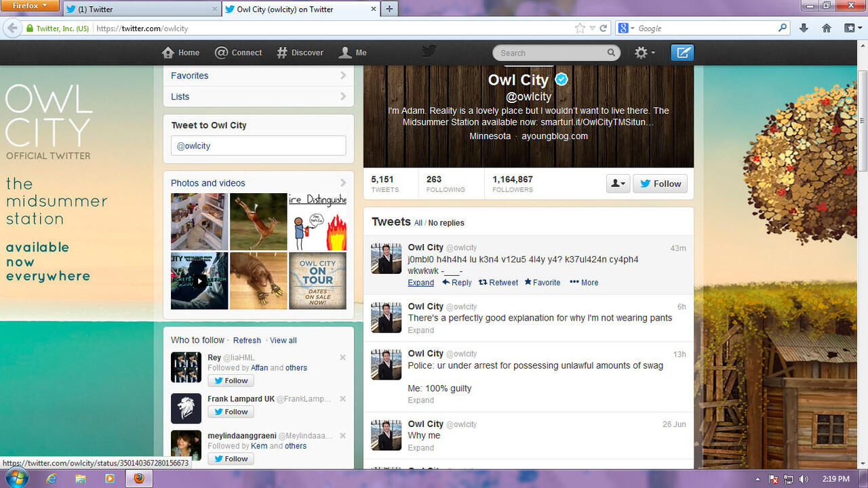Open Windows Media Player from taskbar

[110, 479]
